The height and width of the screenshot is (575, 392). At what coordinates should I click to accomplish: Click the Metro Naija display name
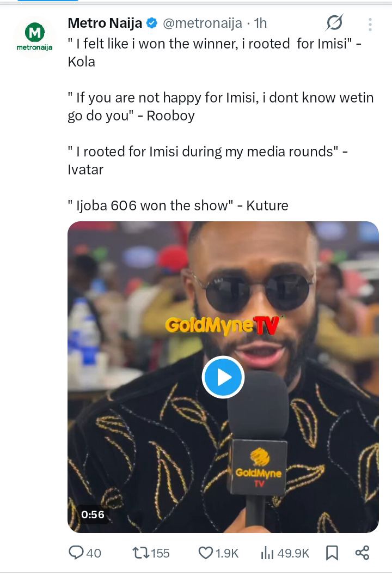click(x=105, y=23)
